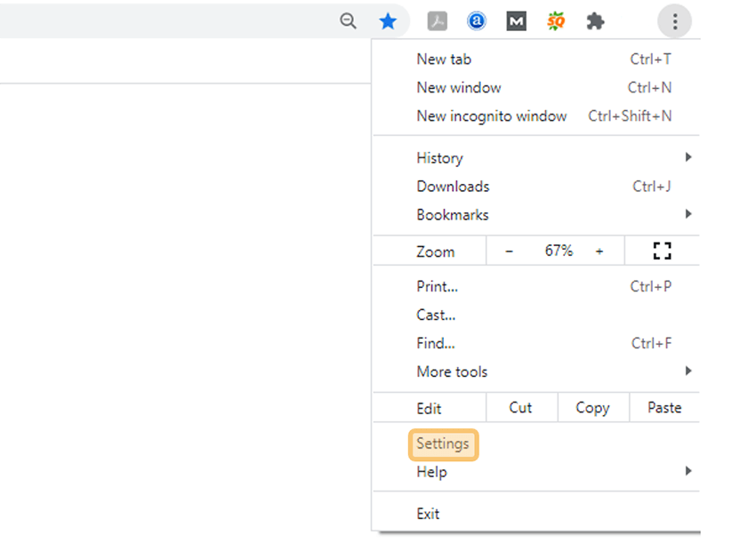
Task: Open the black 'M' extension icon
Action: click(516, 21)
